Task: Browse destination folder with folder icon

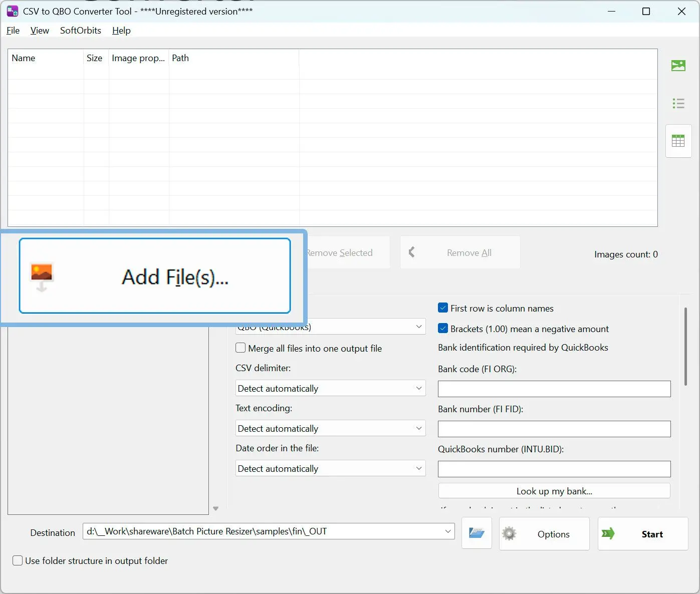Action: click(477, 533)
